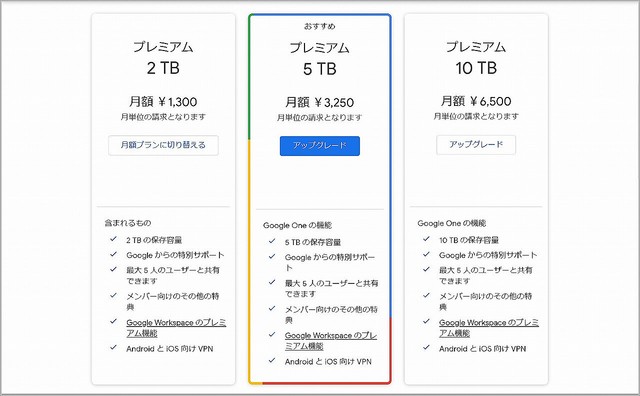Image resolution: width=640 pixels, height=396 pixels.
Task: Click checkmark beside Google support in 10 TB plan
Action: point(427,254)
